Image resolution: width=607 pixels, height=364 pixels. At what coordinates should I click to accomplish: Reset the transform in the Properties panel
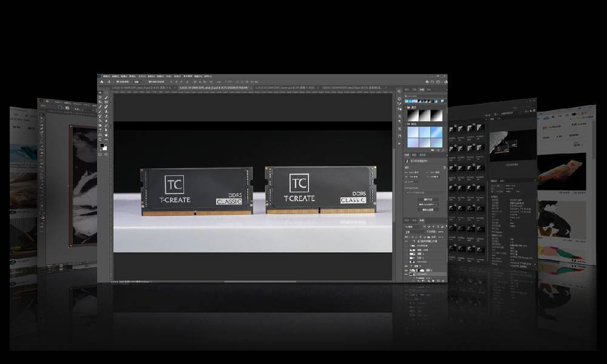444,168
